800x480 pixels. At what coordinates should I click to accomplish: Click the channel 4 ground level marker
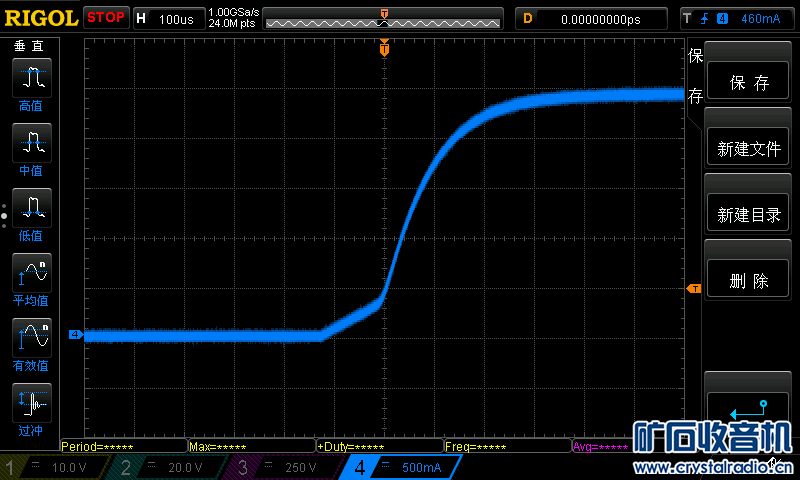click(x=76, y=335)
